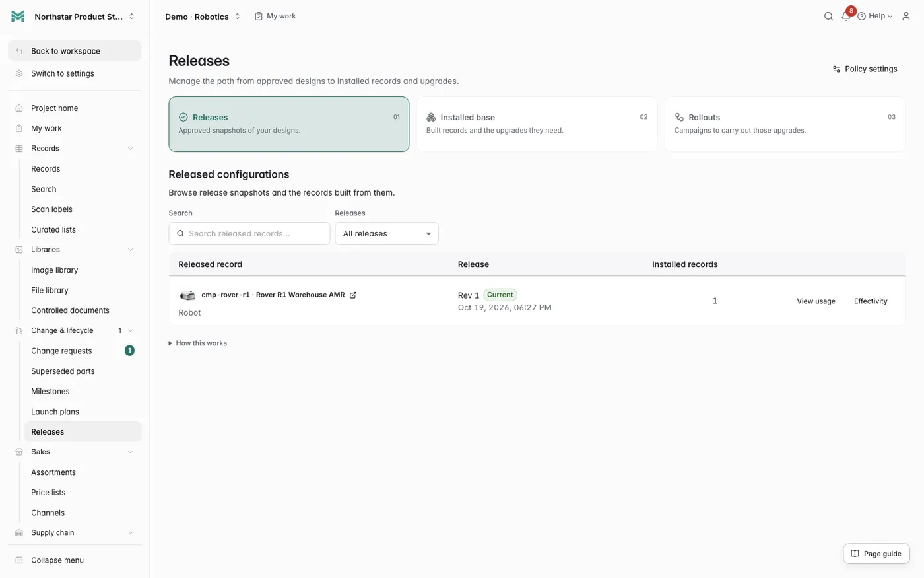Click the search magnifier icon in header
Image resolution: width=924 pixels, height=578 pixels.
[x=828, y=17]
